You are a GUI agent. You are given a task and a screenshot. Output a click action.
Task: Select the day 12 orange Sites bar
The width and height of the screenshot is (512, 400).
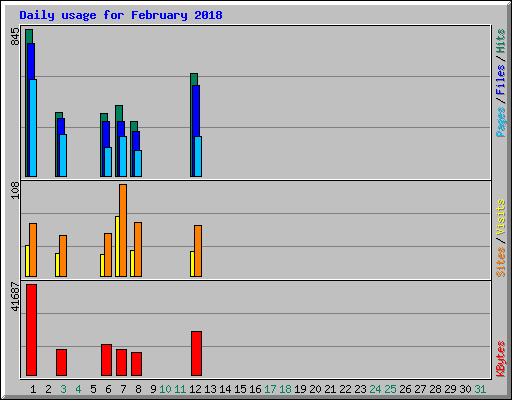198,251
